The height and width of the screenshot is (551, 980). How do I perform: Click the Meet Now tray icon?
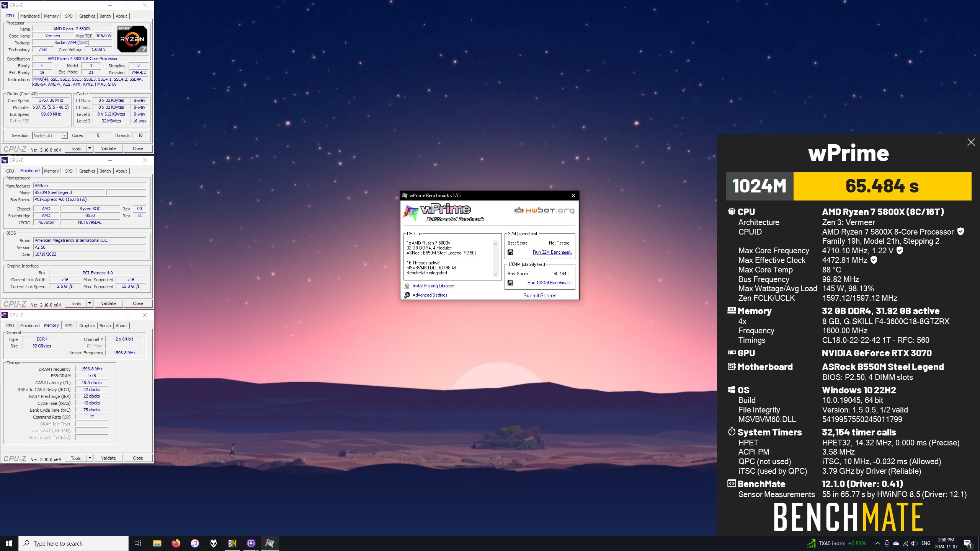[x=887, y=543]
